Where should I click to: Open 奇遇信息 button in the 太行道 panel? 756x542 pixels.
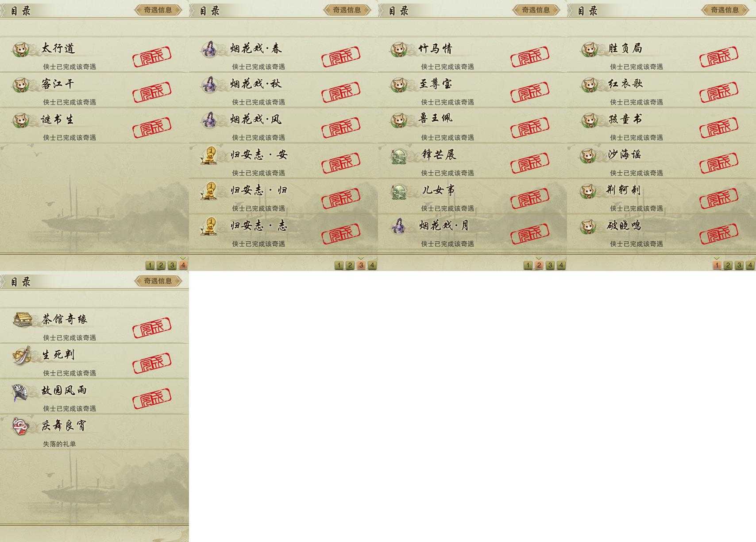(158, 10)
